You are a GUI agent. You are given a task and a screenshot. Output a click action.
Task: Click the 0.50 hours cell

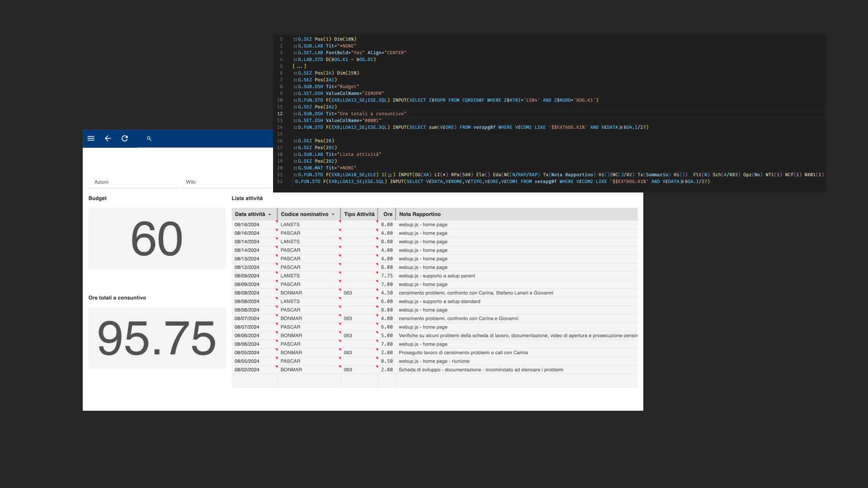pyautogui.click(x=387, y=361)
